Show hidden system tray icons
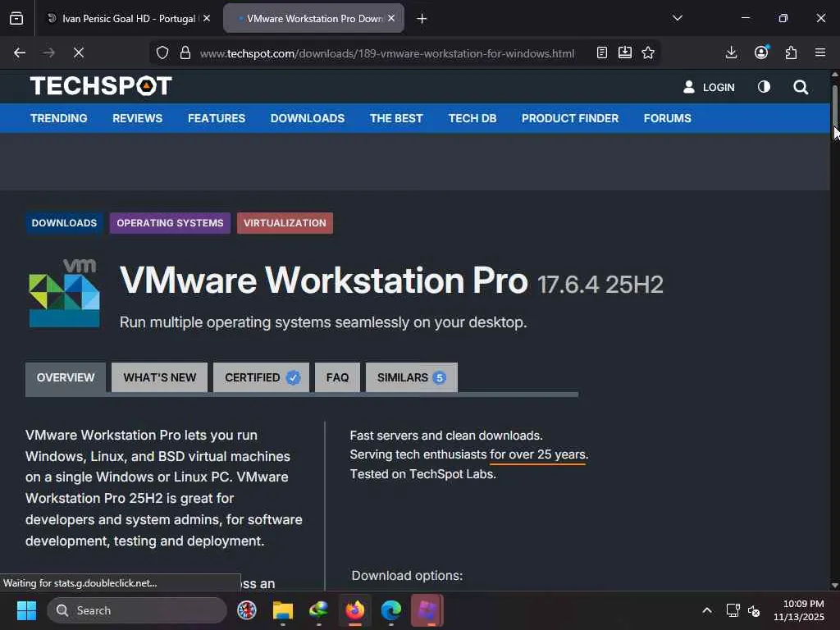This screenshot has height=630, width=840. coord(706,610)
